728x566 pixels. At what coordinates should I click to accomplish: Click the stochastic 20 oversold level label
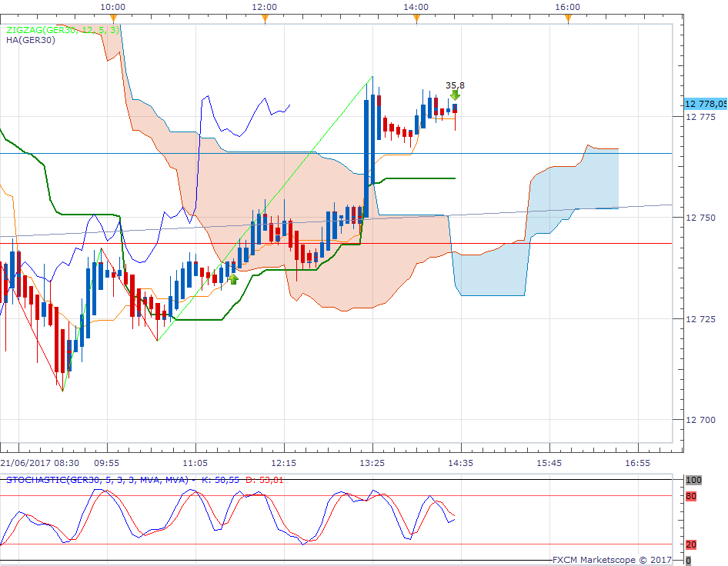pyautogui.click(x=691, y=544)
